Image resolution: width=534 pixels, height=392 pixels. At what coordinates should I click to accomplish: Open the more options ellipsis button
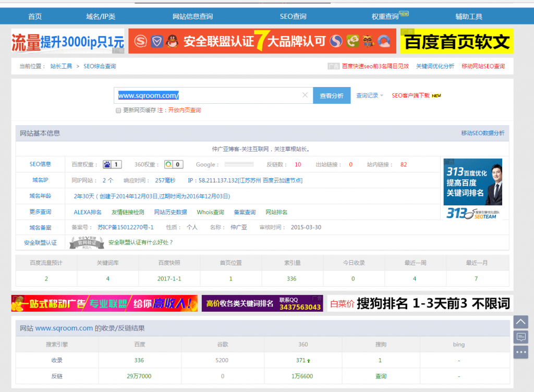521,352
